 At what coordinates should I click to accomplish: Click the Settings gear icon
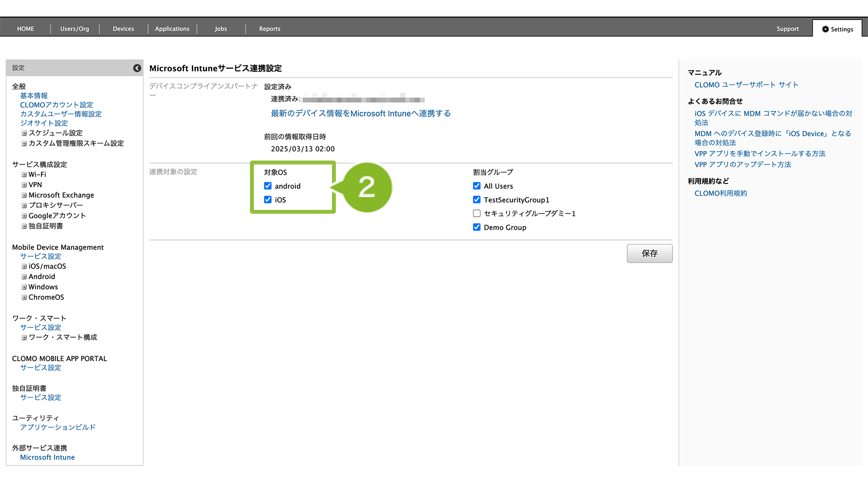point(826,29)
